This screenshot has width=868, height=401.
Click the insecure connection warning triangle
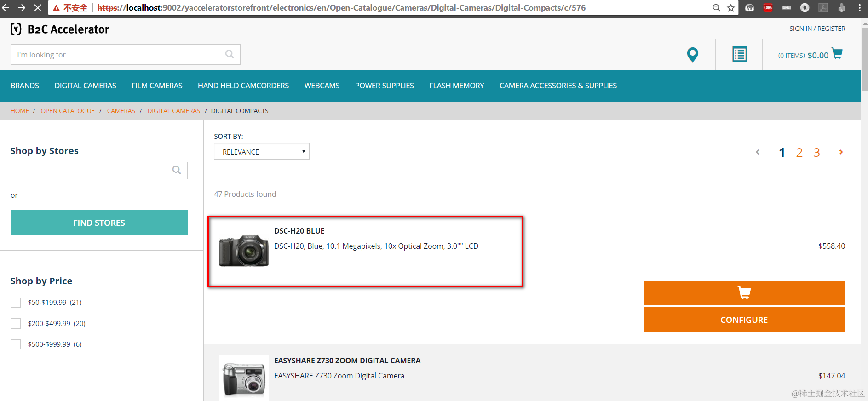click(x=57, y=8)
